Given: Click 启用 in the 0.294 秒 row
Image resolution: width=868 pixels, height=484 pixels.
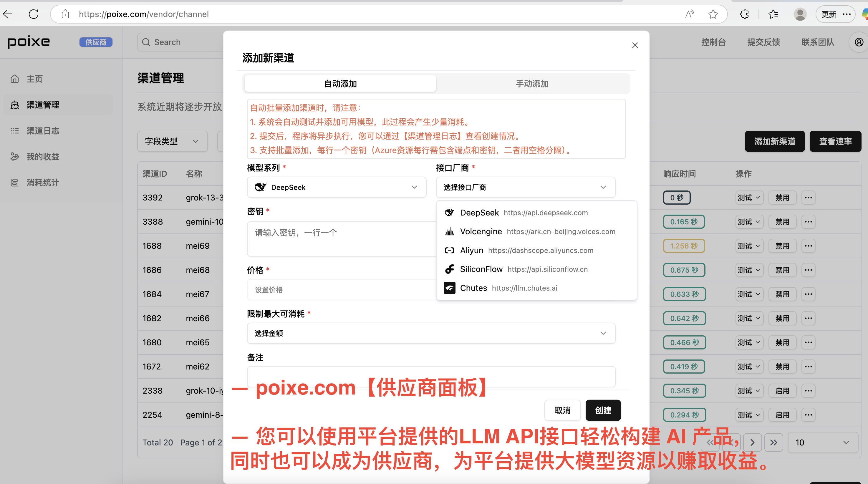Looking at the screenshot, I should 782,415.
